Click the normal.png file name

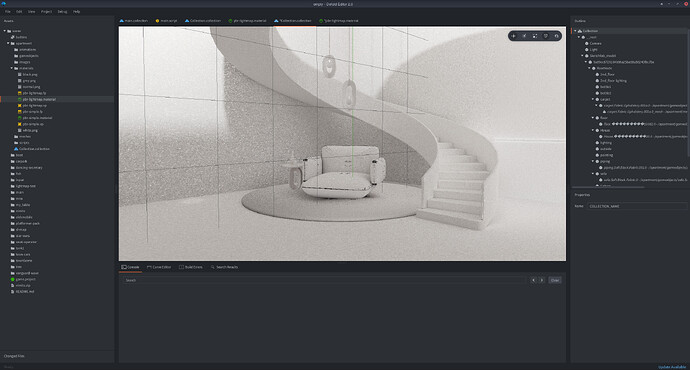click(31, 87)
